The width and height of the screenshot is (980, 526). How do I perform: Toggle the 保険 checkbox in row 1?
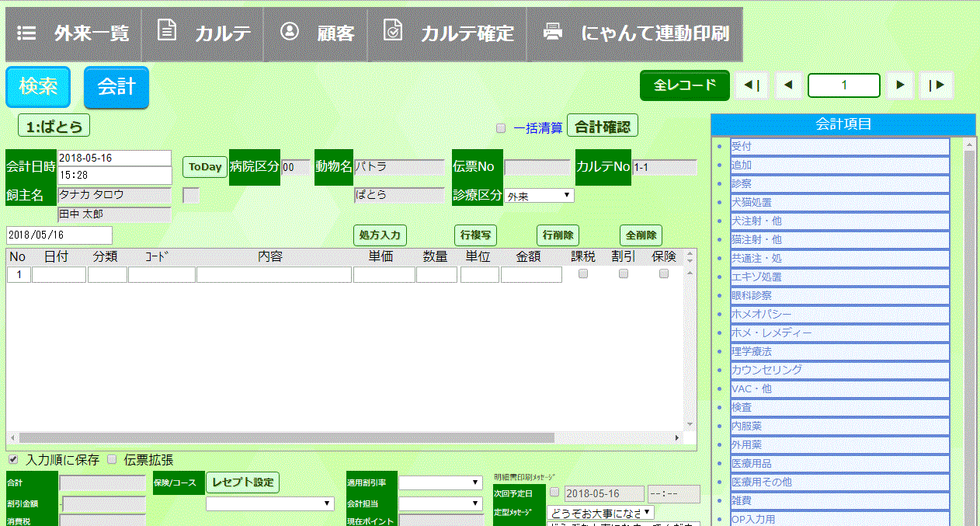[x=664, y=273]
